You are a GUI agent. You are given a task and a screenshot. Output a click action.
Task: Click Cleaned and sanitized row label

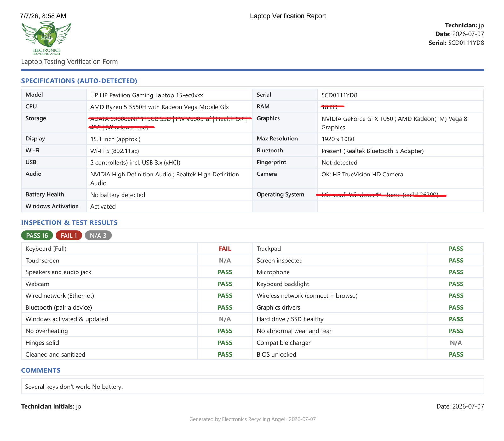click(55, 354)
